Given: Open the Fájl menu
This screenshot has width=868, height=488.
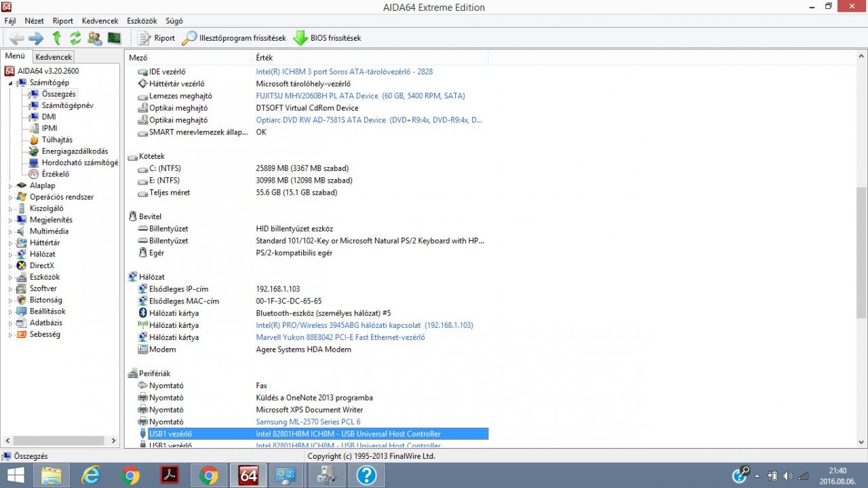Looking at the screenshot, I should point(10,21).
